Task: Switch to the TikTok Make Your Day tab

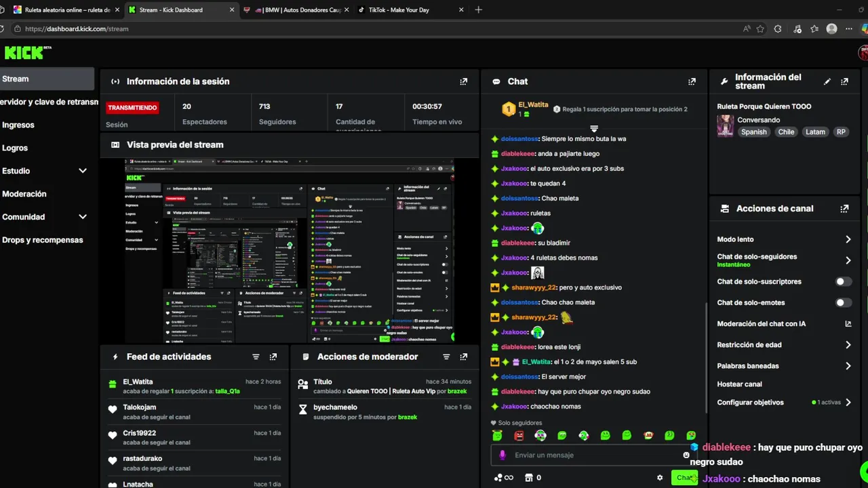Action: [412, 10]
